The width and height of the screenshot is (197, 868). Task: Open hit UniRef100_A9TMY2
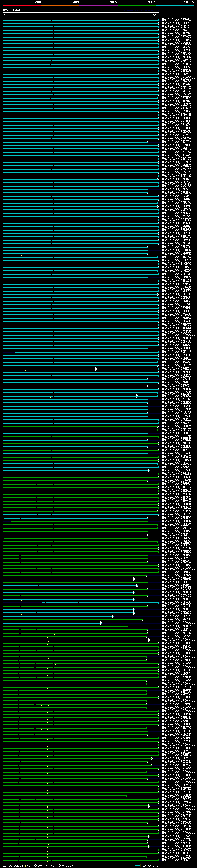coord(177,40)
